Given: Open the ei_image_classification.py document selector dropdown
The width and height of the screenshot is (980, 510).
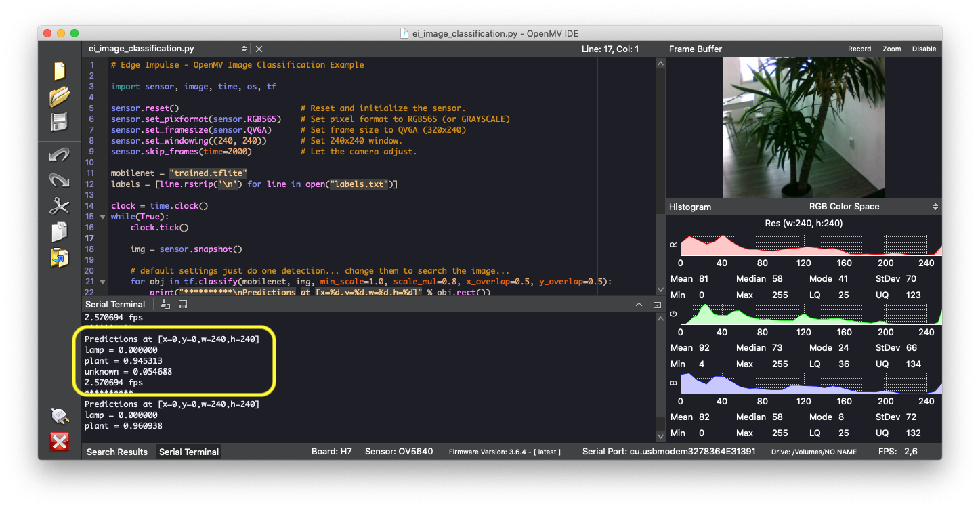Looking at the screenshot, I should 244,49.
